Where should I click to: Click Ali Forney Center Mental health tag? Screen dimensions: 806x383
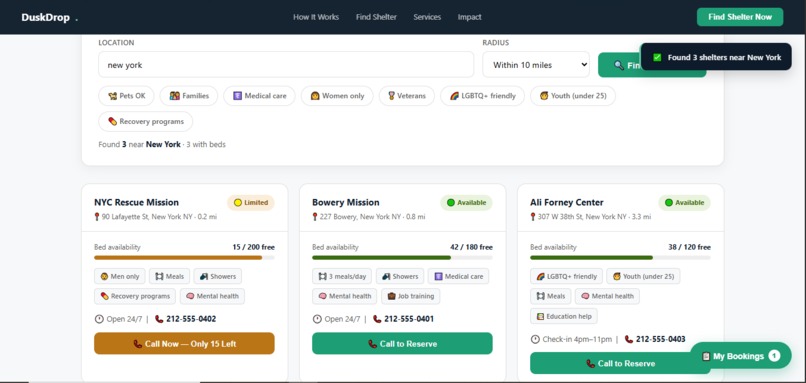607,296
